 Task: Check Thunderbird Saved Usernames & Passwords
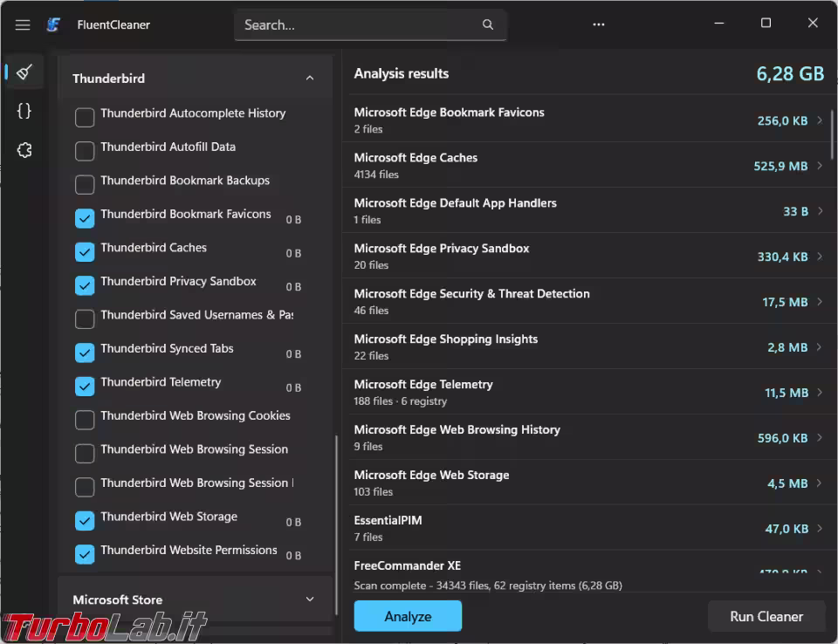85,319
